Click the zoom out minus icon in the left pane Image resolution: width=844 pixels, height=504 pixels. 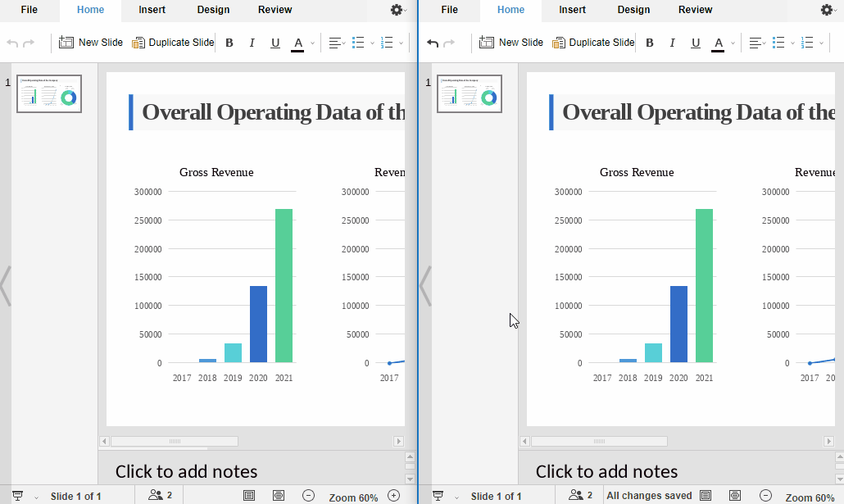(x=308, y=495)
